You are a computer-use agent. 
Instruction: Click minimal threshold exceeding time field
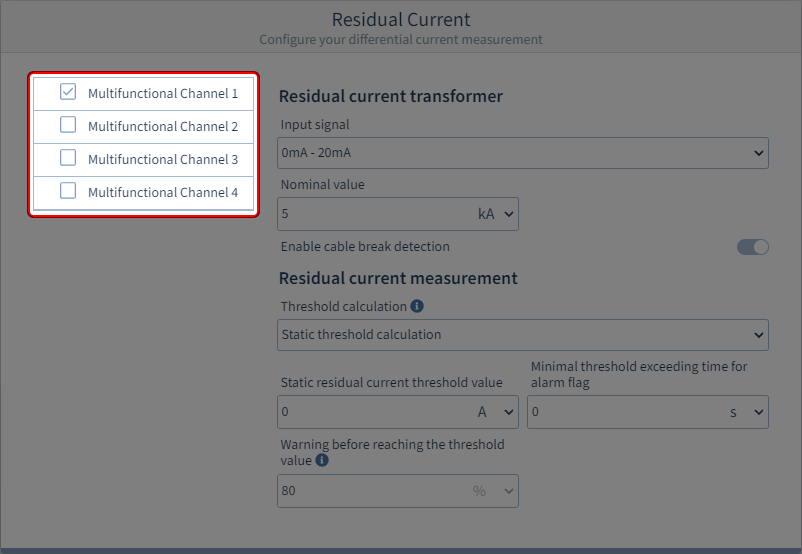click(x=620, y=412)
